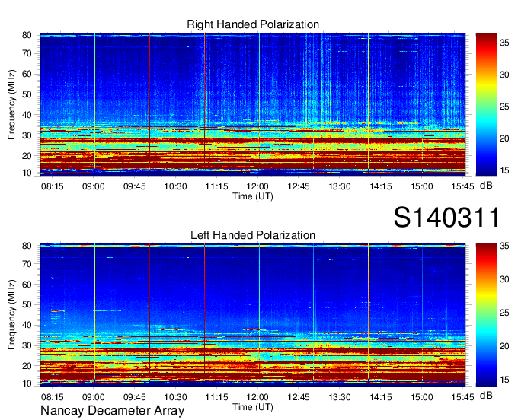Click 08:15 time tick under Left Handed plot
The width and height of the screenshot is (518, 420).
point(53,397)
